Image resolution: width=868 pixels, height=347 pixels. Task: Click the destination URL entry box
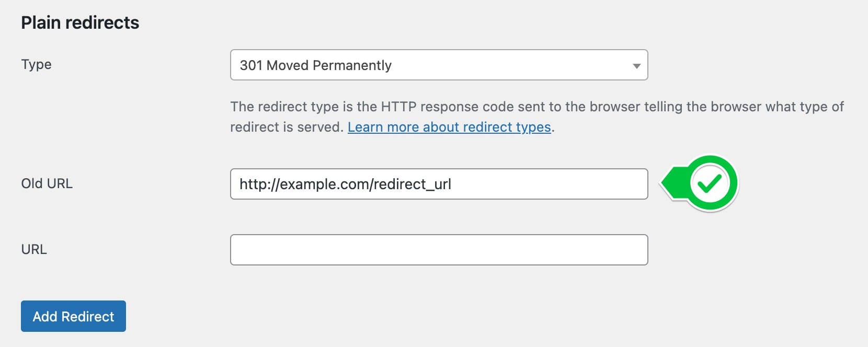[x=439, y=249]
